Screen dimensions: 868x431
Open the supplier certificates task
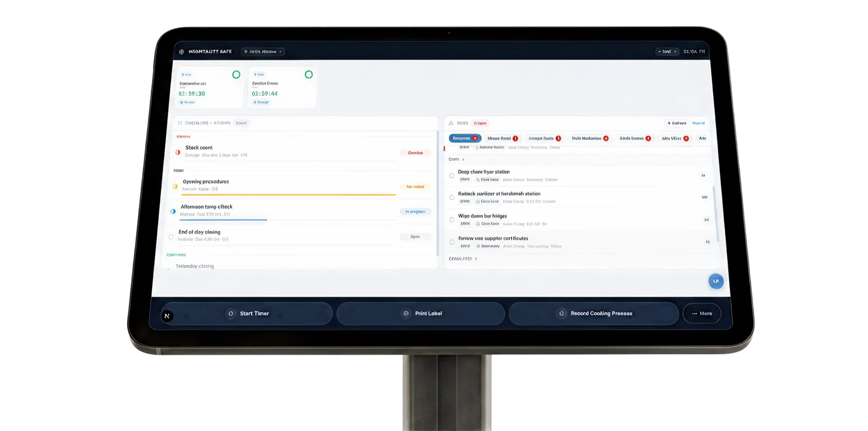click(x=581, y=242)
